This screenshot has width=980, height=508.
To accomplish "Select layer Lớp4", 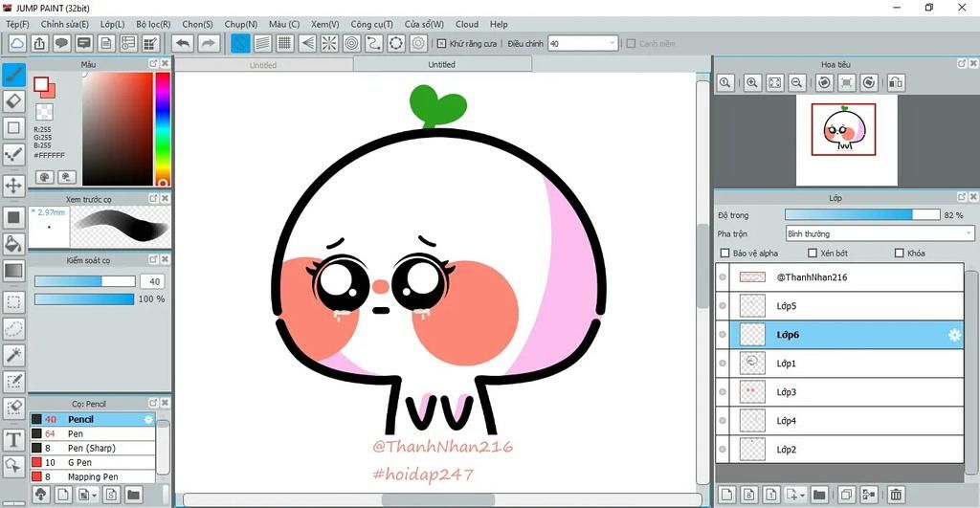I will pyautogui.click(x=838, y=421).
